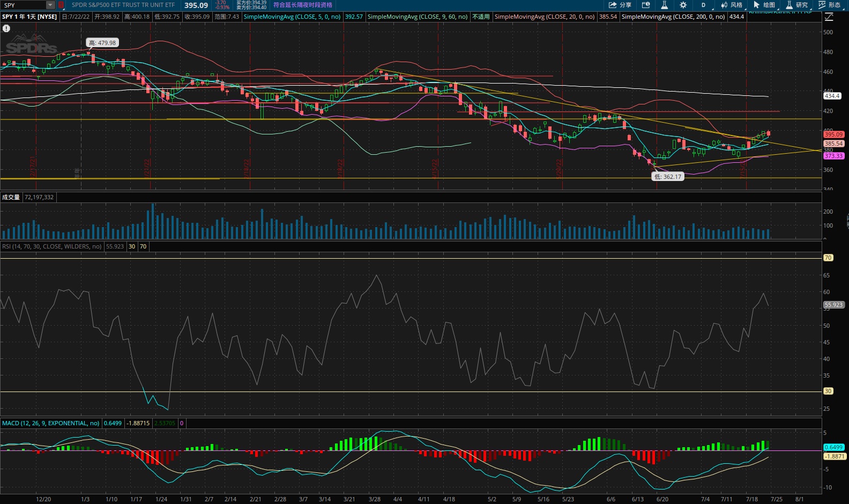The width and height of the screenshot is (849, 504).
Task: Click the magenta 373.33 price tag on axis
Action: coord(834,156)
